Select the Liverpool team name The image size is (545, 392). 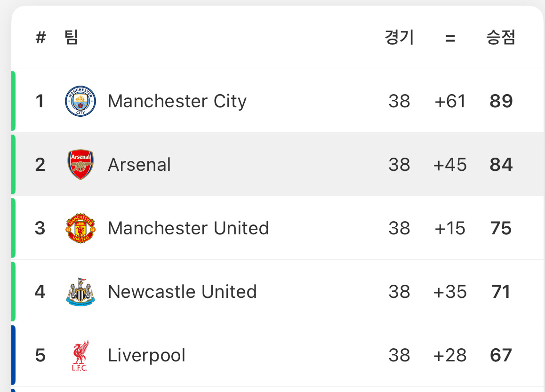tap(146, 355)
